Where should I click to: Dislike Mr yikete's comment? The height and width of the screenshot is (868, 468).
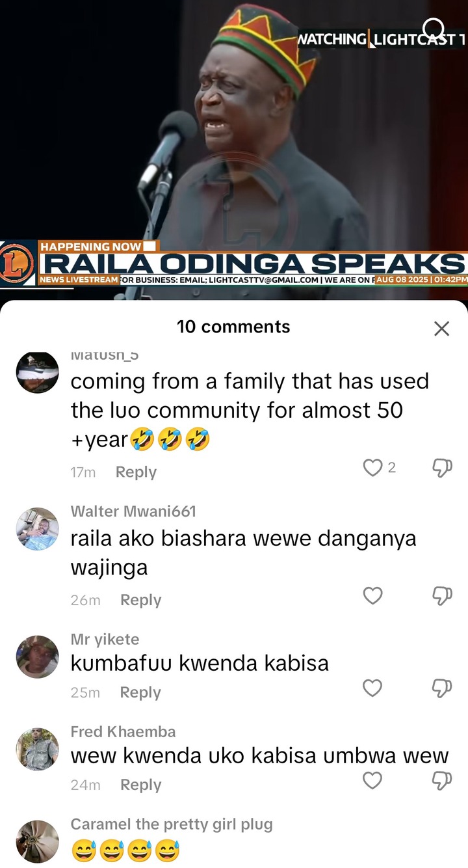click(x=442, y=688)
